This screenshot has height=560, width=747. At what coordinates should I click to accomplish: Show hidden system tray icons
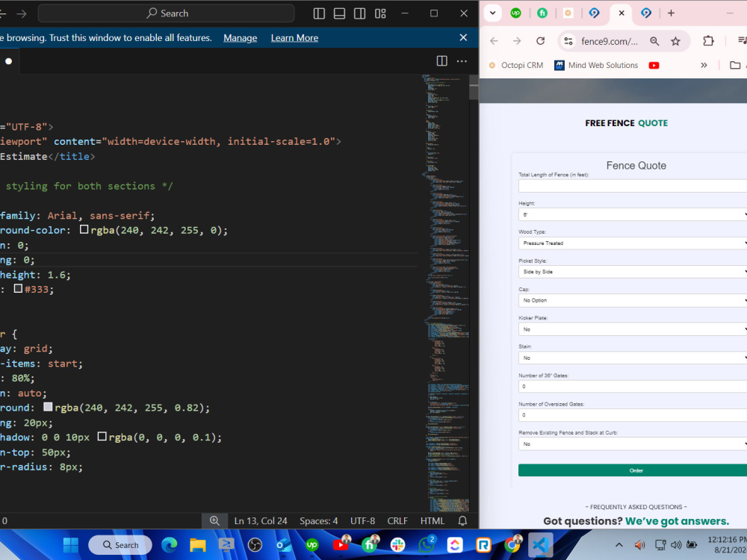coord(619,545)
